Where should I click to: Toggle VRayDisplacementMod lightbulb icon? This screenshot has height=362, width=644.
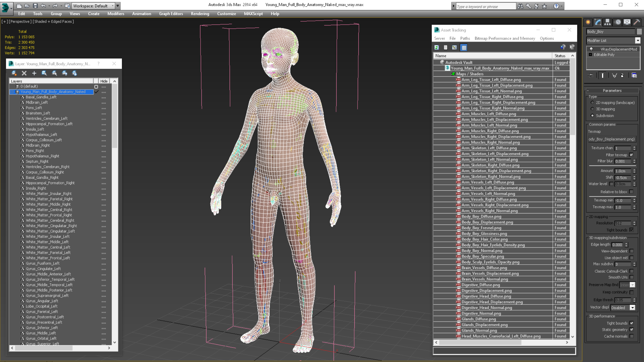[591, 49]
